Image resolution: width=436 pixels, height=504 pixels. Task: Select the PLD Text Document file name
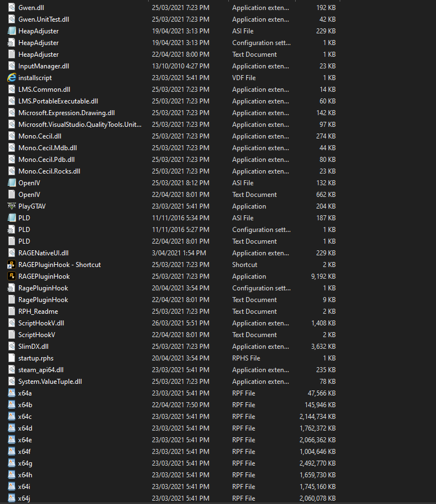pyautogui.click(x=24, y=241)
